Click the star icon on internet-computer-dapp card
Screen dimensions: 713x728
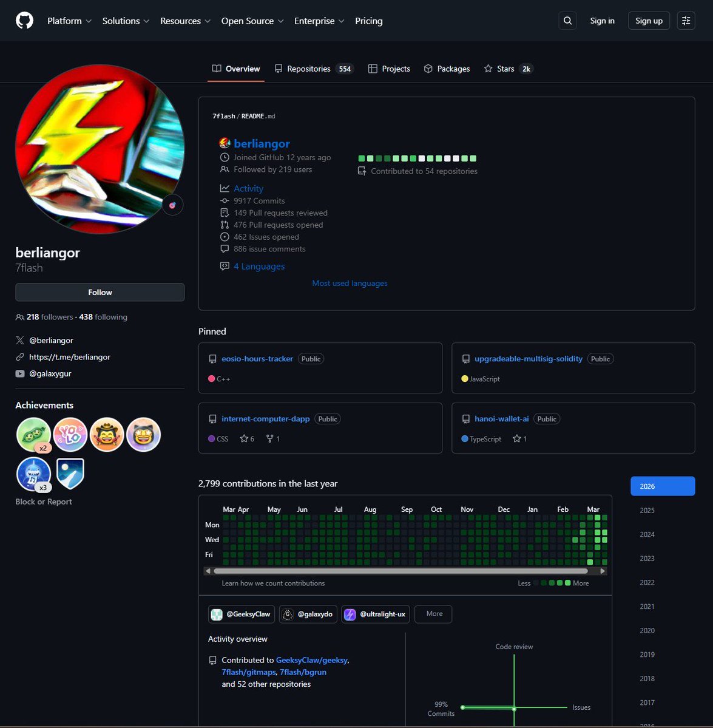[244, 439]
